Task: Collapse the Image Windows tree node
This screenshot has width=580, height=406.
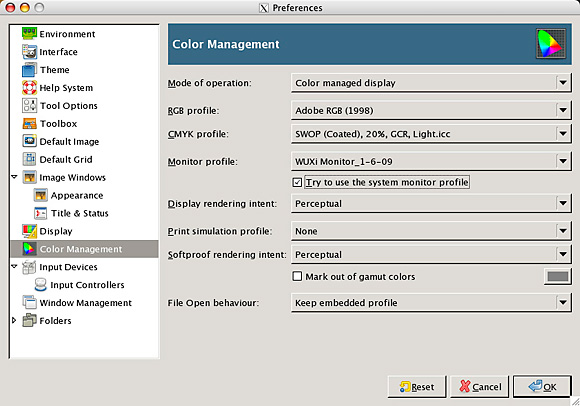Action: click(x=14, y=177)
